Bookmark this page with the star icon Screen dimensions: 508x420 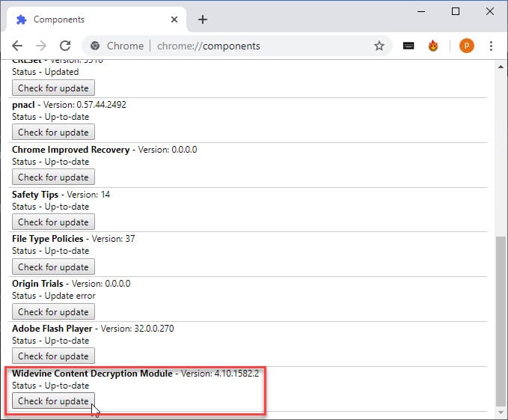(379, 46)
